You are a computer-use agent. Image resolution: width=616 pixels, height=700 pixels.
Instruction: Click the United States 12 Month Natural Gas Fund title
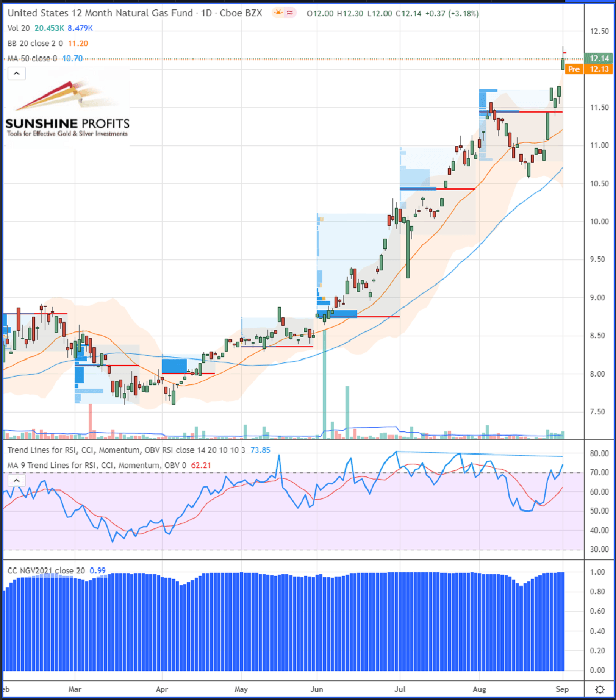point(100,13)
